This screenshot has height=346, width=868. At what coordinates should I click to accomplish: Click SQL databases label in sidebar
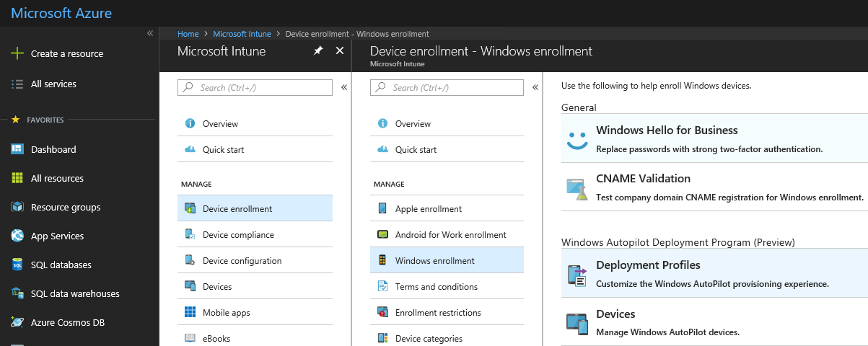(61, 265)
